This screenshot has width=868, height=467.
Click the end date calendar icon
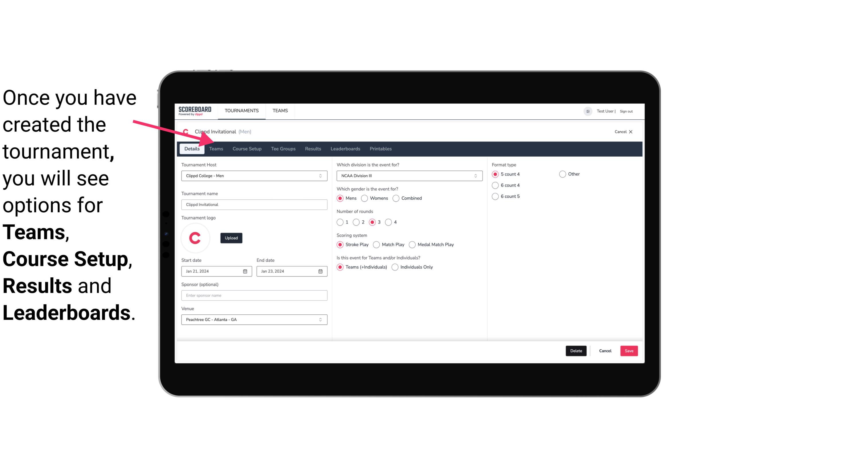coord(321,271)
